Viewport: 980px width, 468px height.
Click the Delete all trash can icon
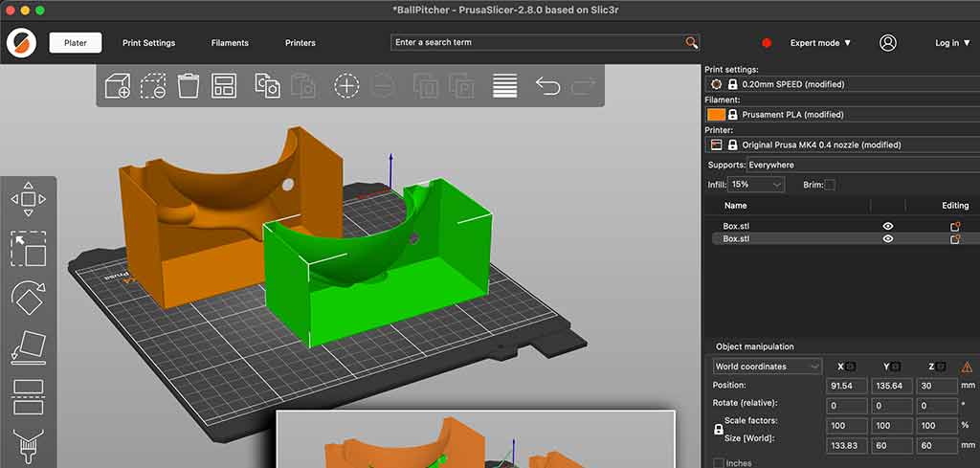point(189,85)
